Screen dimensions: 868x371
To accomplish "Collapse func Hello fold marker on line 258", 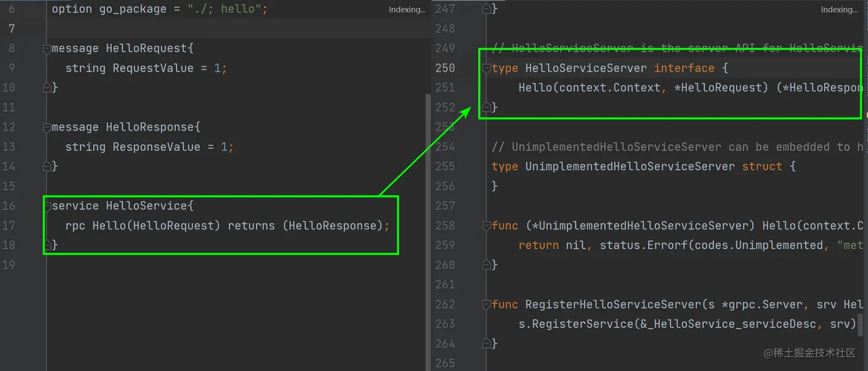I will 487,226.
